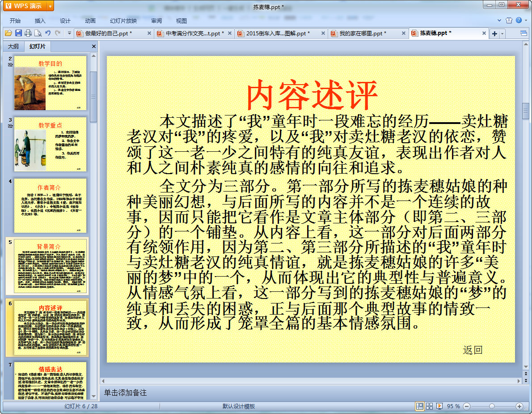The height and width of the screenshot is (414, 532).
Task: Select slide 2 教学目的 thumbnail
Action: 50,83
